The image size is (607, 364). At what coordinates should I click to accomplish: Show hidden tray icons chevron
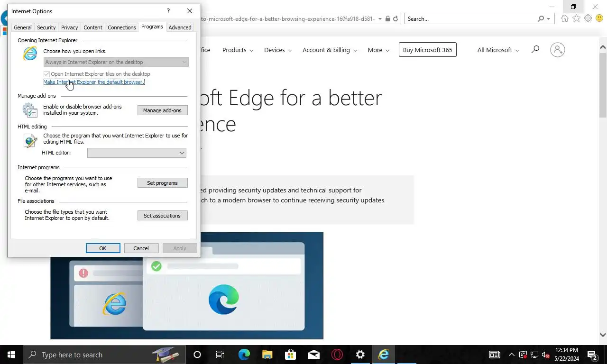(511, 355)
